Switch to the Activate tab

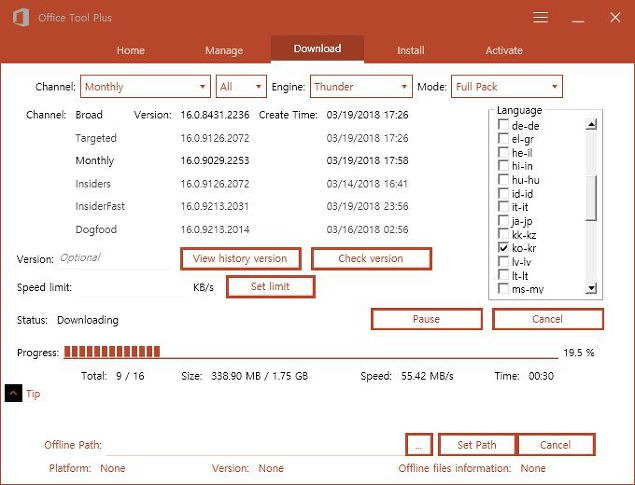504,50
